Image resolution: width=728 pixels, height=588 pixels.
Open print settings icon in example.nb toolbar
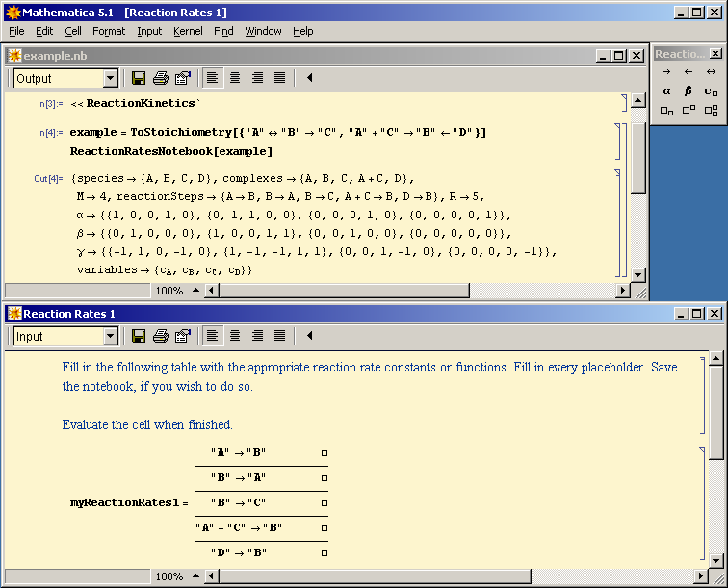click(x=183, y=78)
